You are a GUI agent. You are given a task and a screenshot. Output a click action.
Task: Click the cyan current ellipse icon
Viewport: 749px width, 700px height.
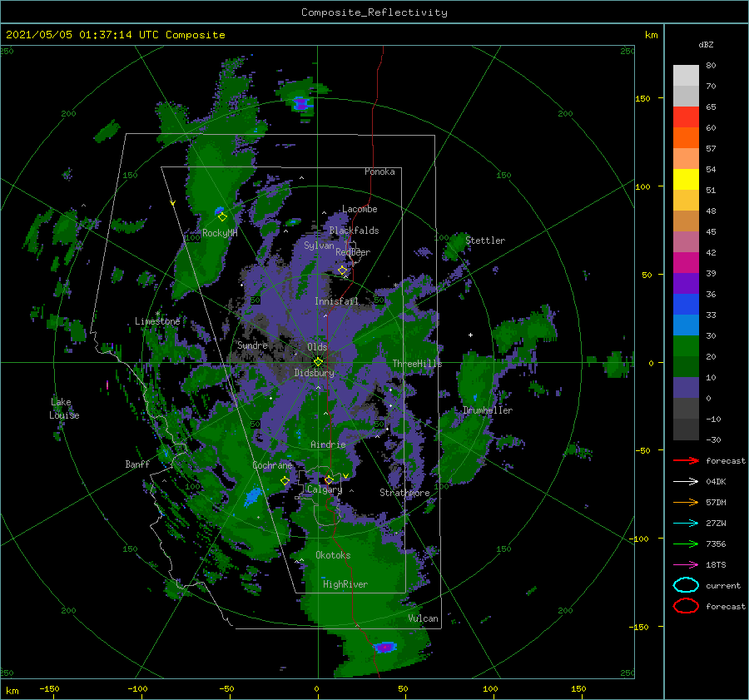point(686,585)
